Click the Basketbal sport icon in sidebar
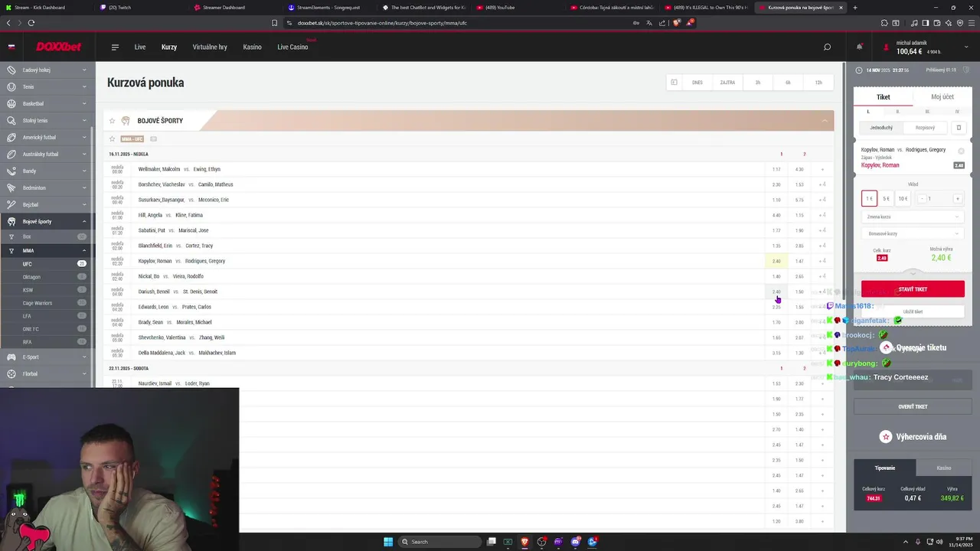Viewport: 980px width, 551px height. coord(11,103)
